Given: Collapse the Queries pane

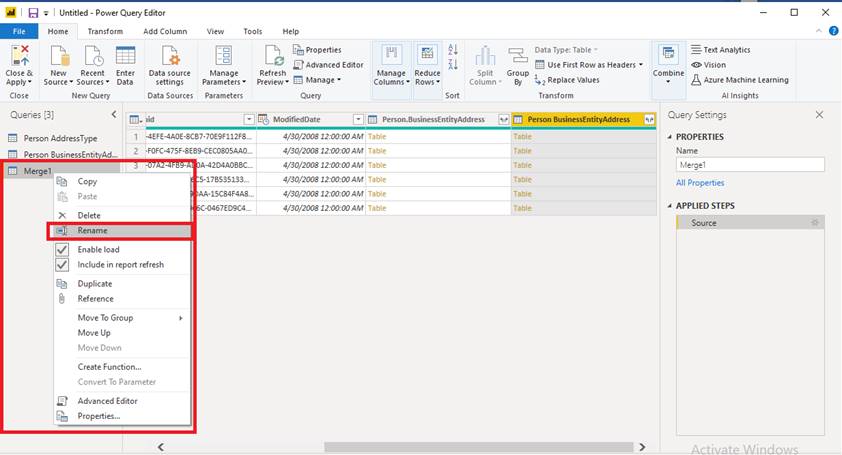Looking at the screenshot, I should click(x=114, y=114).
